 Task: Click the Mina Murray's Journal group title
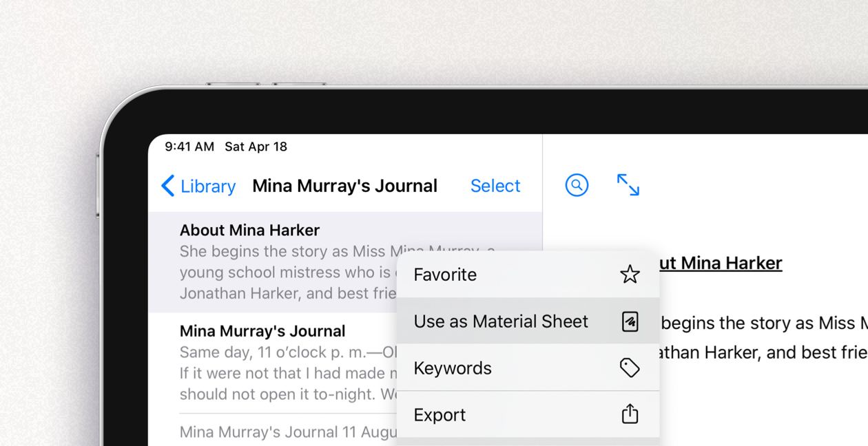(x=344, y=186)
